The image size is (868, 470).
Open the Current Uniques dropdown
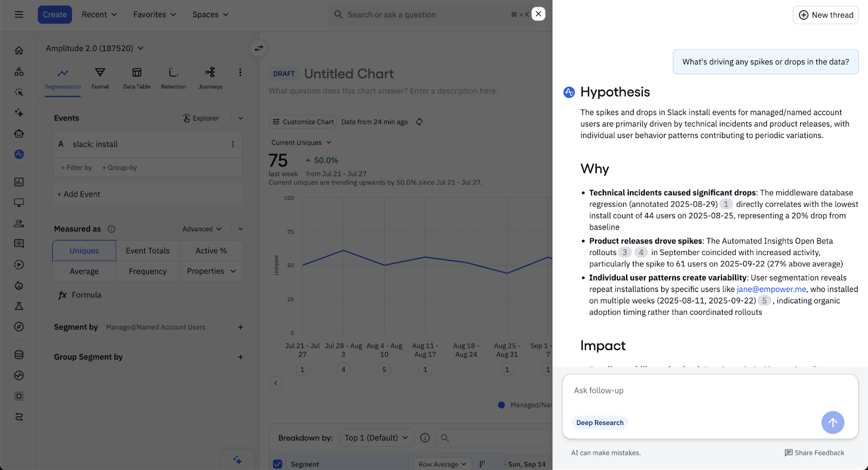[x=301, y=143]
